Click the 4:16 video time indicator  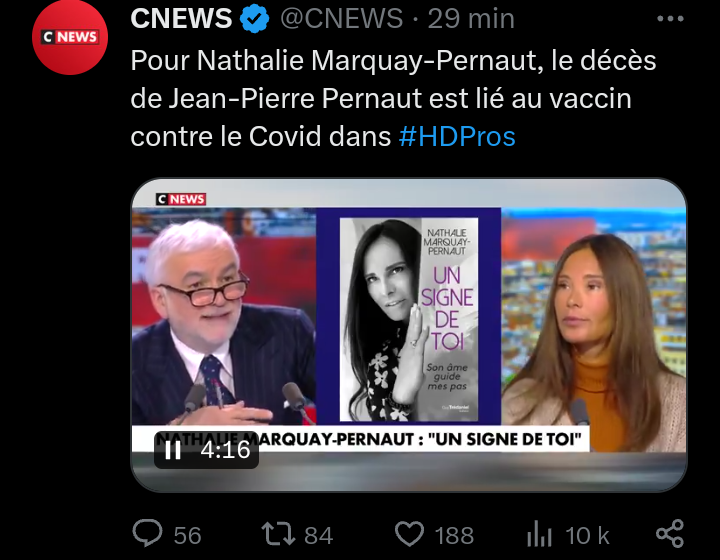point(225,449)
